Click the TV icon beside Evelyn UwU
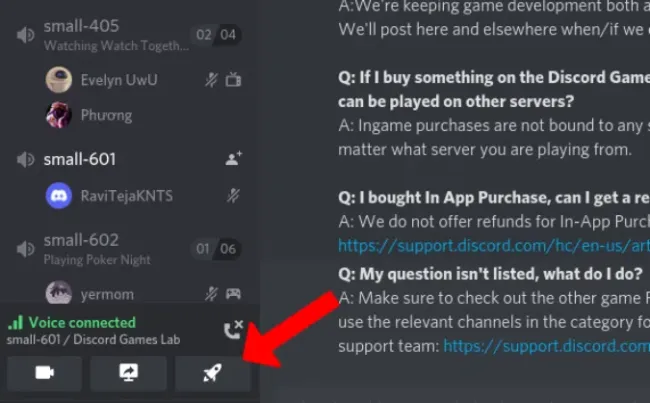The image size is (650, 403). coord(233,80)
